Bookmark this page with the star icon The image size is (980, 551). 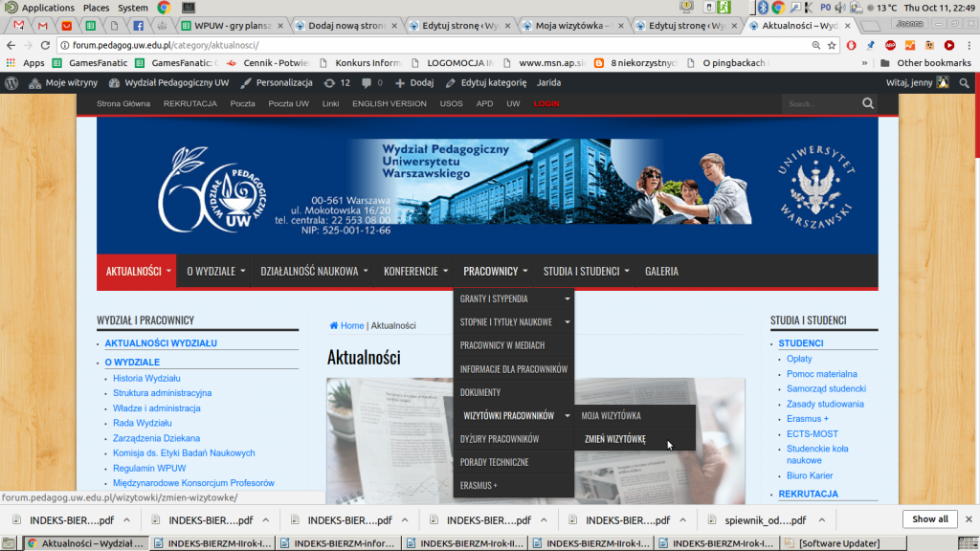point(832,45)
